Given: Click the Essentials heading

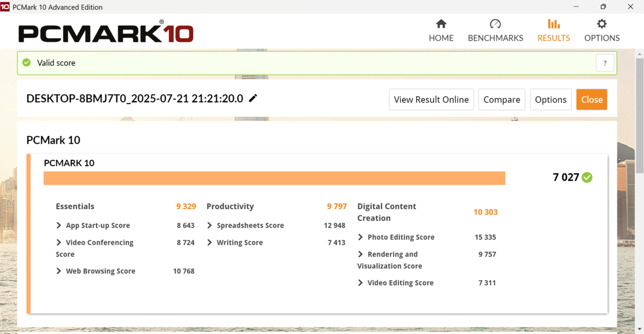Looking at the screenshot, I should tap(75, 206).
